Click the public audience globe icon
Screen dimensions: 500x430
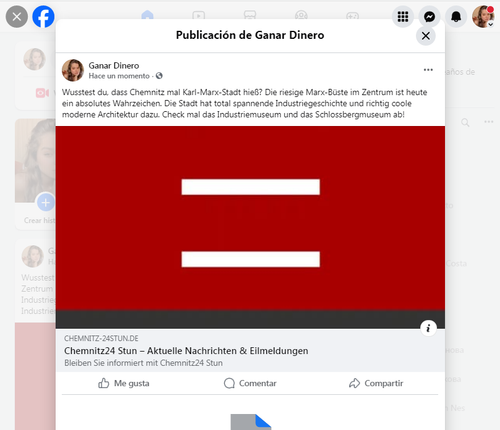coord(159,76)
